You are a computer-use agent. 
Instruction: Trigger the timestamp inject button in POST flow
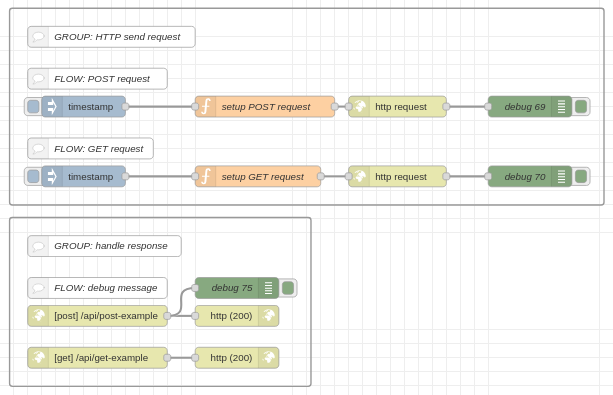(33, 107)
